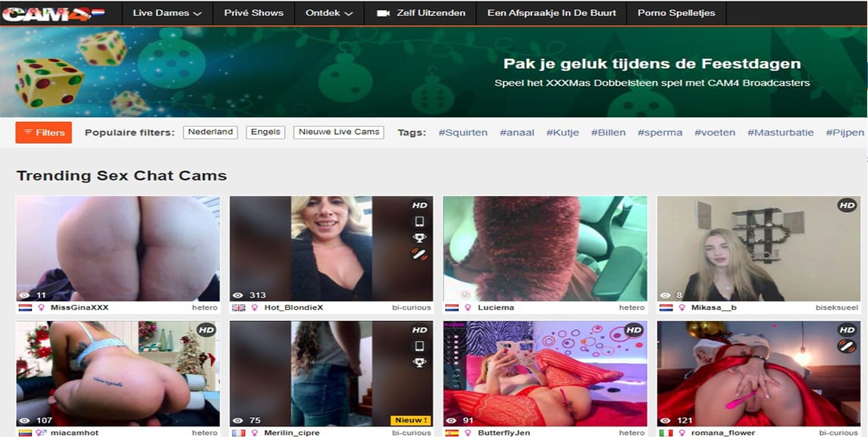Enable the Nieuwe Live Cams filter
The height and width of the screenshot is (437, 868).
coord(339,132)
